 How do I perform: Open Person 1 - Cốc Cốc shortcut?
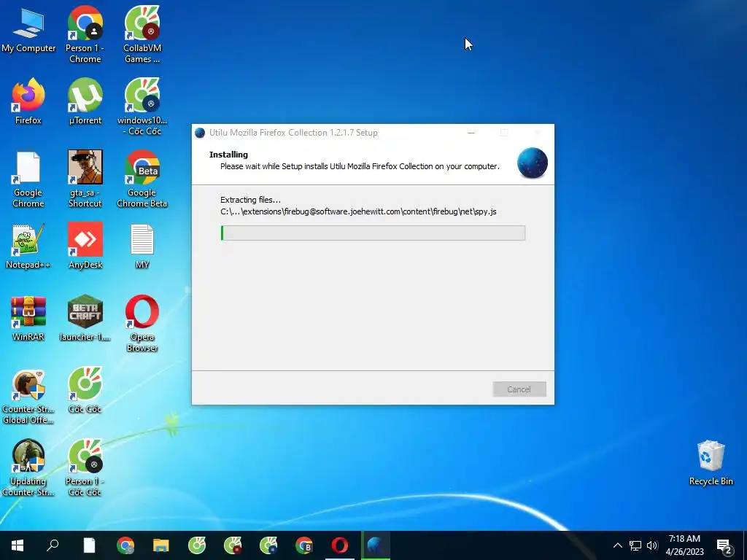coord(85,468)
